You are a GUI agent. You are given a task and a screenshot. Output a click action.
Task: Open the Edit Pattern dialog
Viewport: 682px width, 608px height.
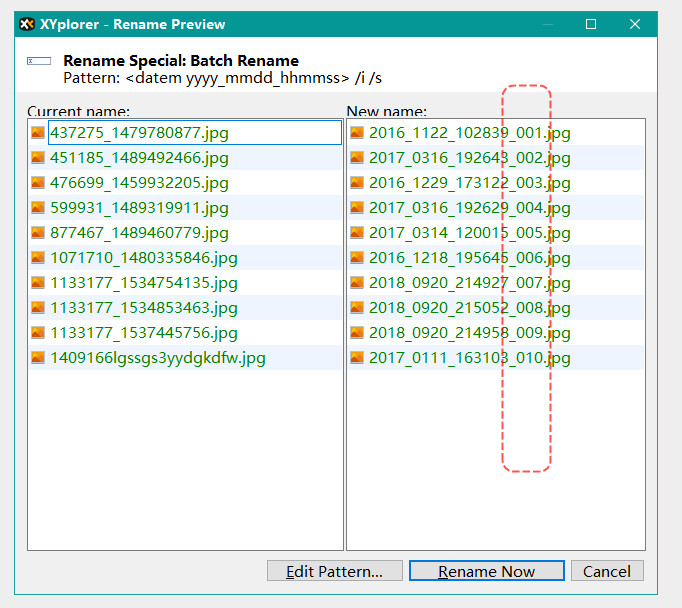coord(334,571)
